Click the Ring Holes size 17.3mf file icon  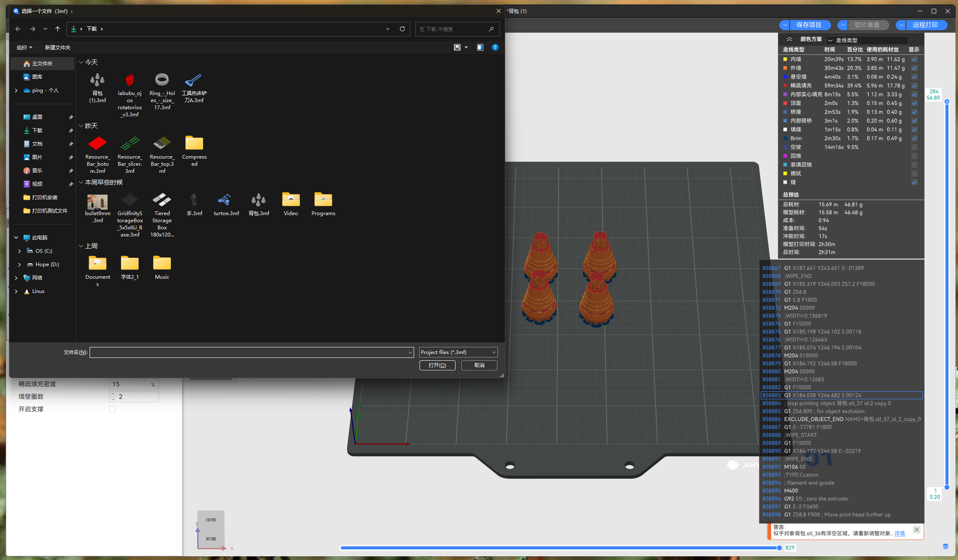point(162,80)
